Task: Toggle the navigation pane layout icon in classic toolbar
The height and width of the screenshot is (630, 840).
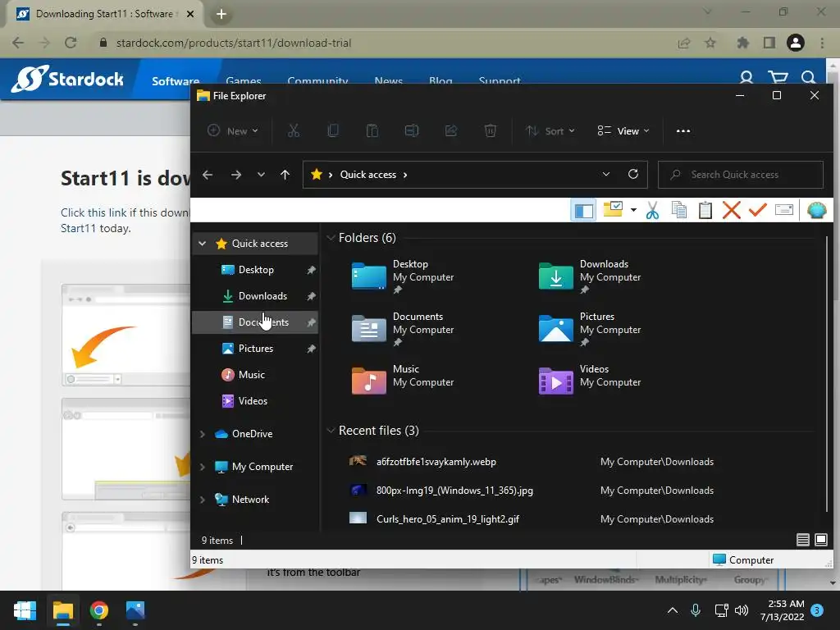Action: 583,211
